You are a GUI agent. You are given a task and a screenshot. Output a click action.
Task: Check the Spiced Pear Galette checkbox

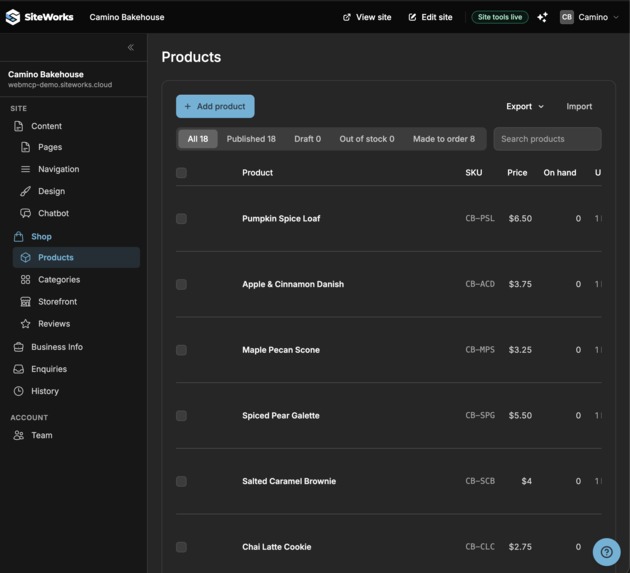click(x=181, y=416)
